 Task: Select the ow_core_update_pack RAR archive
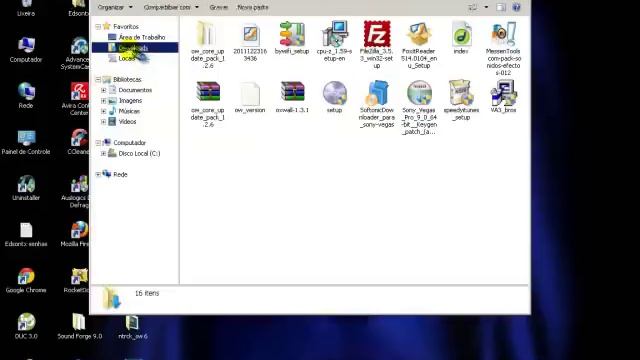[208, 91]
